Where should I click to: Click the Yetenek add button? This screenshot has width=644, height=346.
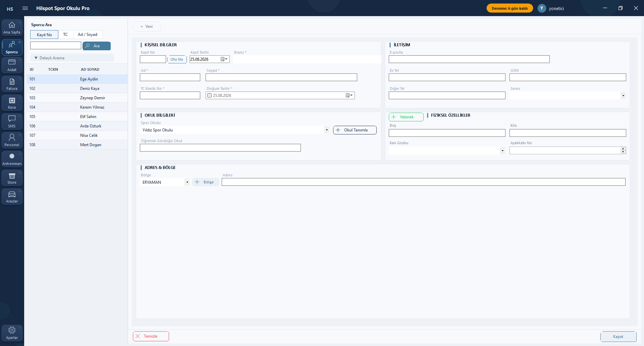point(406,117)
